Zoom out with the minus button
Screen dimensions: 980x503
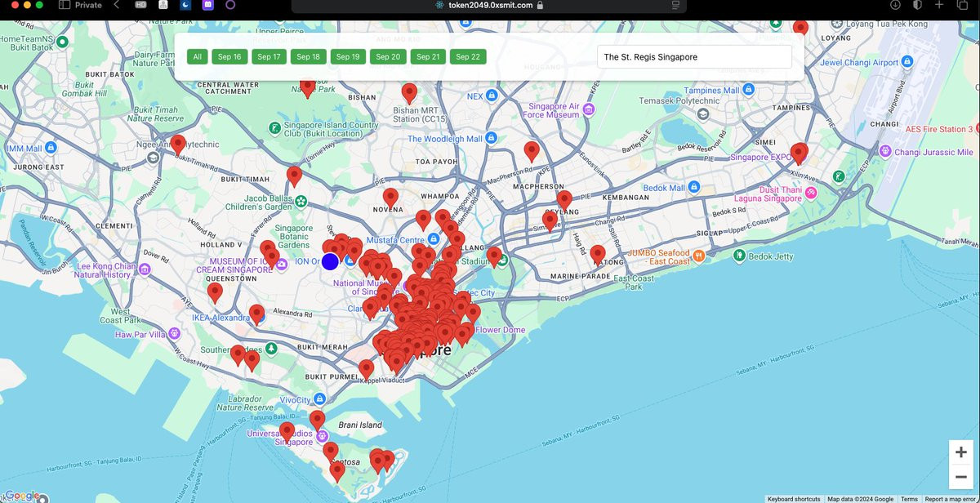pos(961,477)
